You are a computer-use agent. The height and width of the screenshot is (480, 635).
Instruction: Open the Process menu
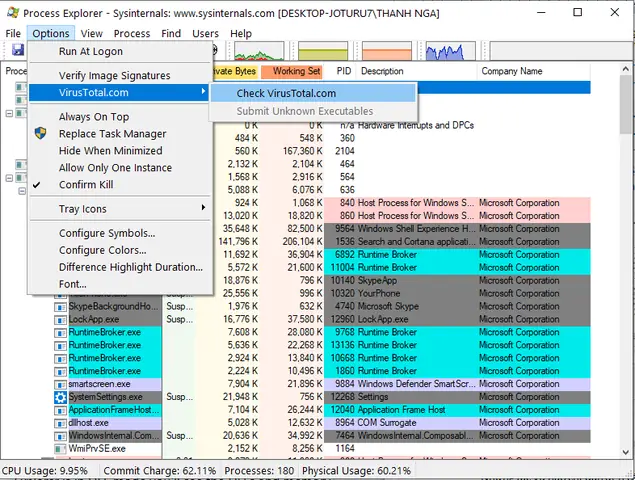point(132,34)
